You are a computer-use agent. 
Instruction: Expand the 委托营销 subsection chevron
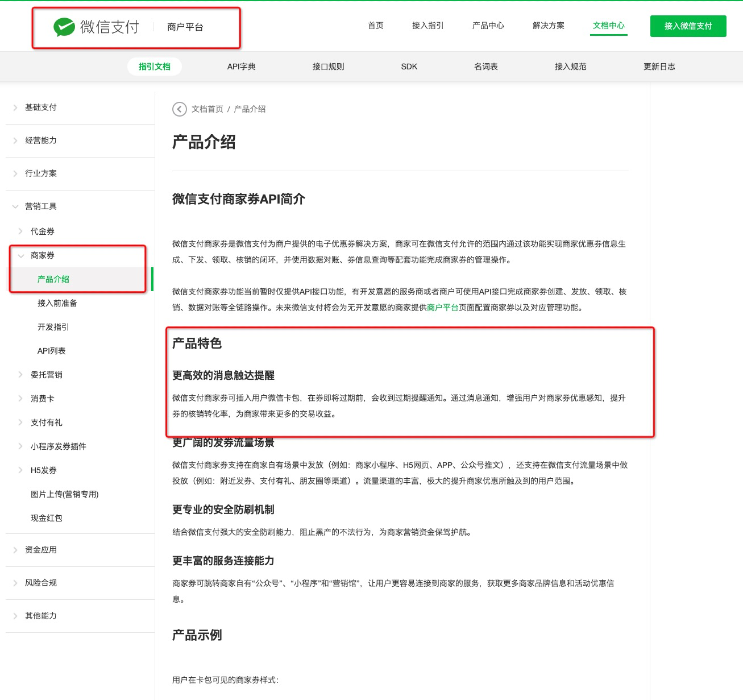coord(21,375)
